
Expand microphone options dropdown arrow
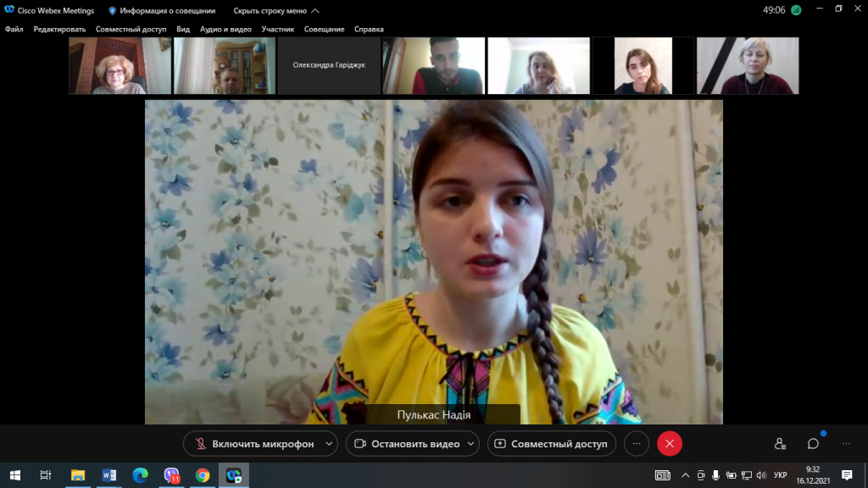(x=329, y=444)
